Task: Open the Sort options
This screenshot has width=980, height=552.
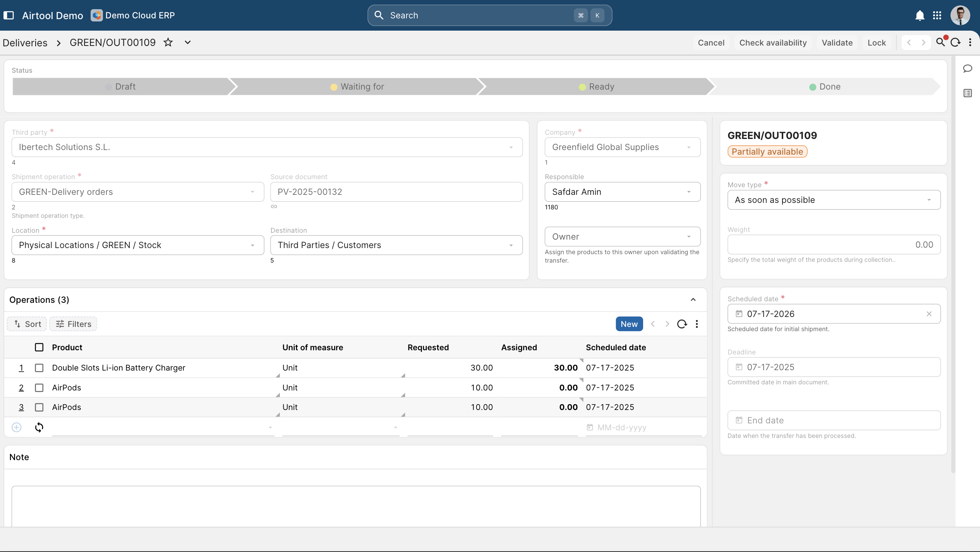Action: [27, 324]
